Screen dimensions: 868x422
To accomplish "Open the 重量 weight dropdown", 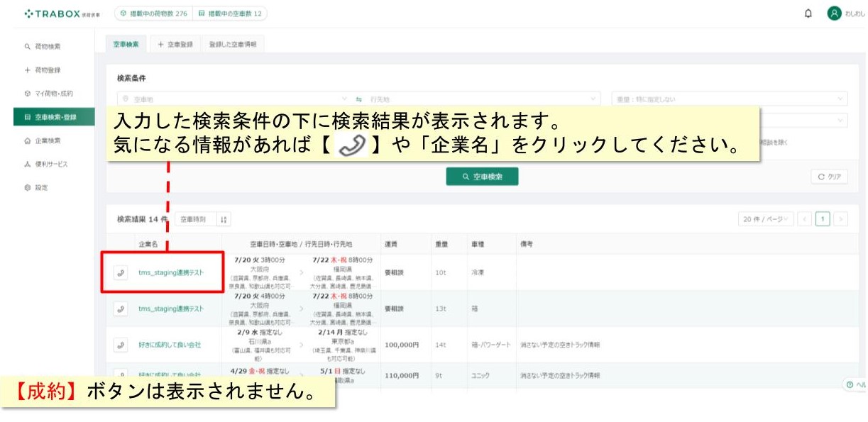I will click(x=730, y=99).
